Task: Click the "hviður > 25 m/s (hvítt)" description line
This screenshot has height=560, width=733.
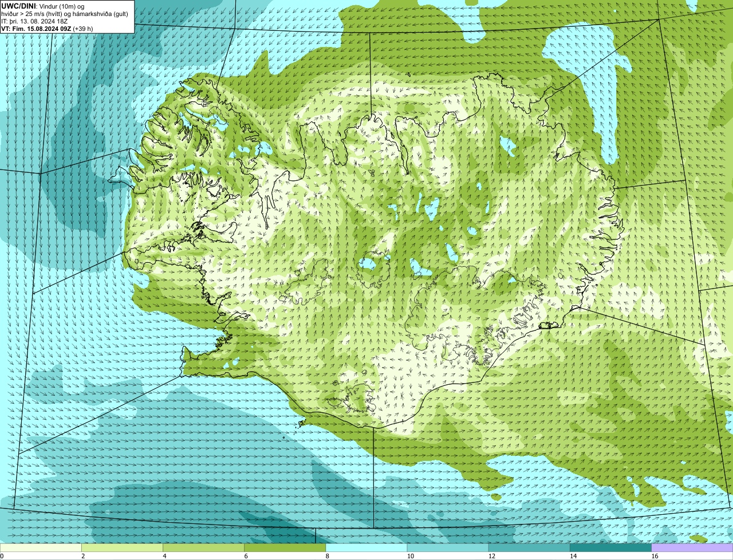Action: pyautogui.click(x=65, y=14)
